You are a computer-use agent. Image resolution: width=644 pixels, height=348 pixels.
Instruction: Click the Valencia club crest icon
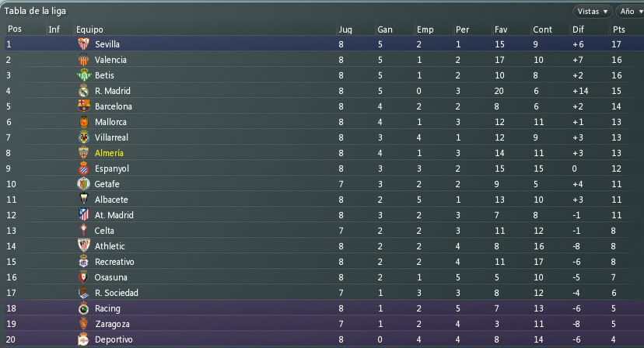click(84, 60)
